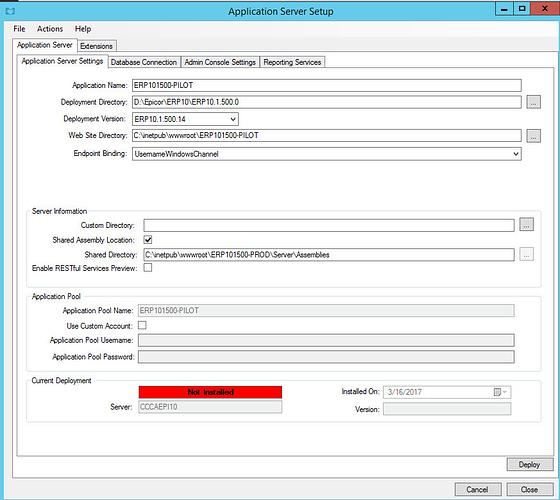Switch to the Extensions tab
Viewport: 560px width, 500px height.
tap(96, 46)
